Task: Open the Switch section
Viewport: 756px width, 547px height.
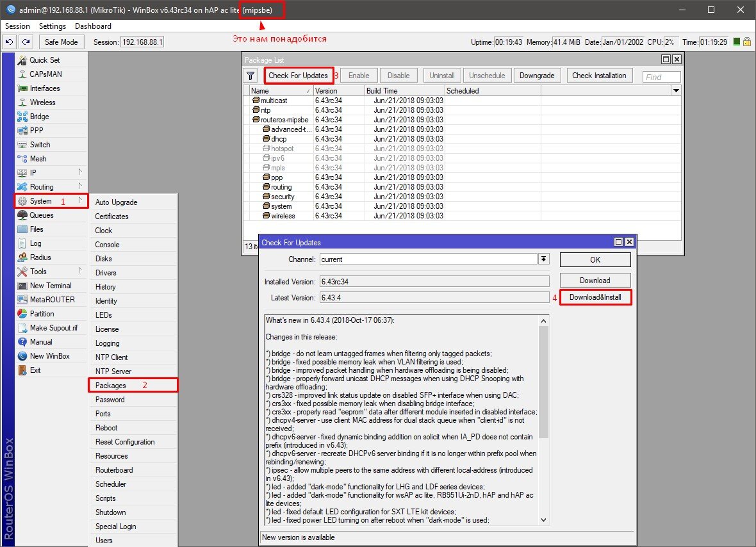Action: click(x=40, y=145)
